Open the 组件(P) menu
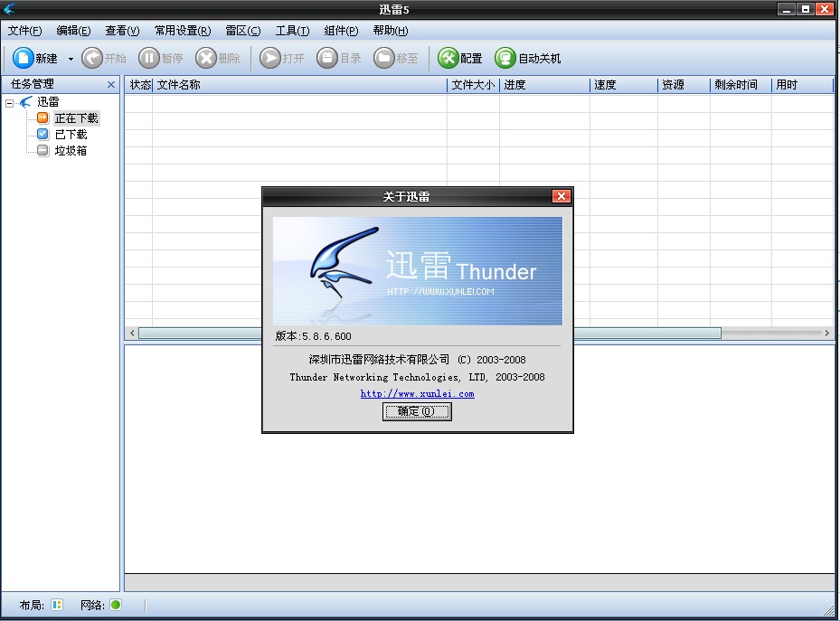840x621 pixels. coord(341,31)
